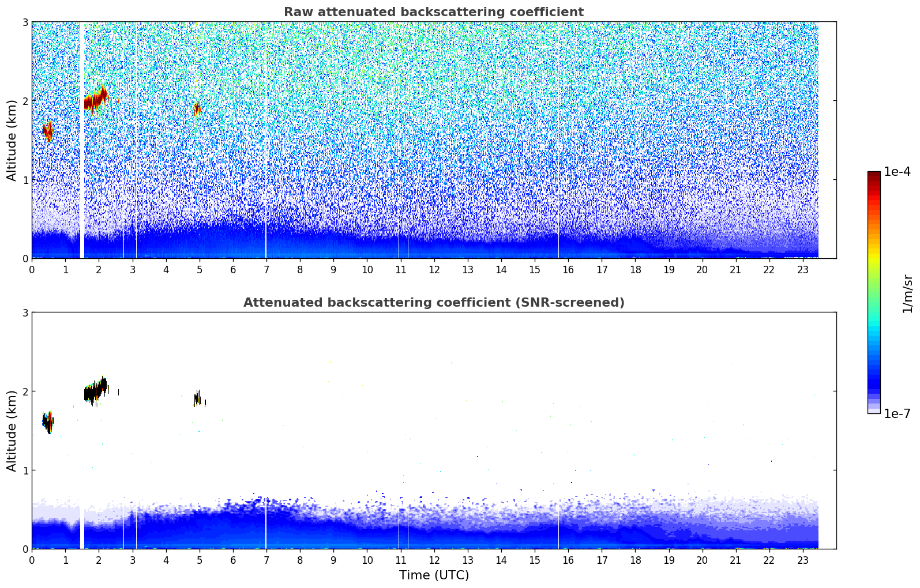Click the top plot's 'Altitude (km)' label
The width and height of the screenshot is (920, 588).
pyautogui.click(x=12, y=140)
